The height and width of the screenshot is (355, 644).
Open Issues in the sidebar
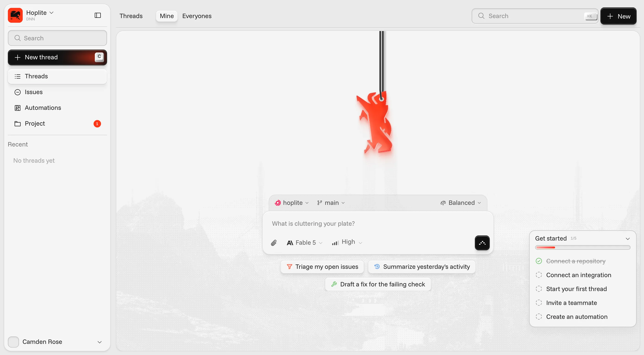tap(57, 92)
